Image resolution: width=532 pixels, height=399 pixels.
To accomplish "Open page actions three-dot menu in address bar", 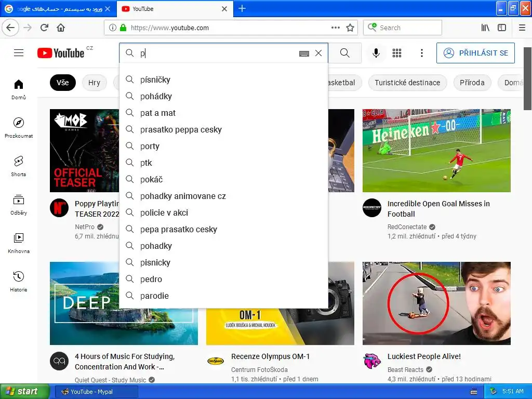I will (x=335, y=28).
